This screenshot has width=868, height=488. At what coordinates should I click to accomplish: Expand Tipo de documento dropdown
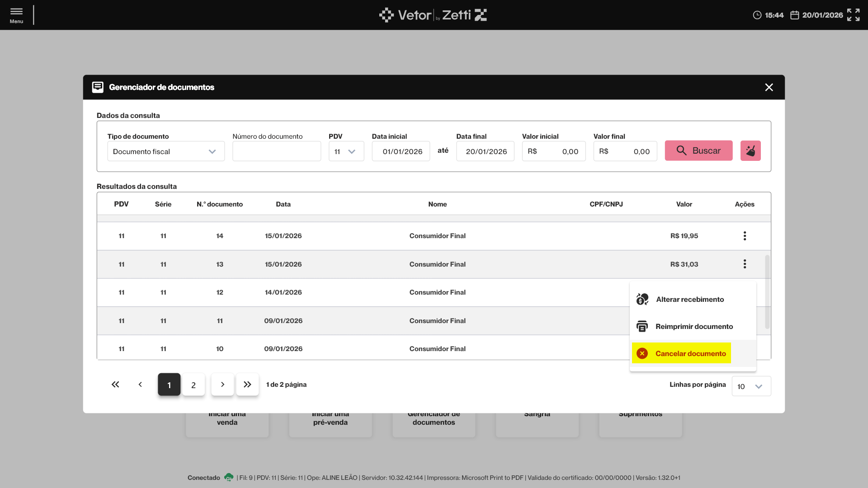pos(165,151)
